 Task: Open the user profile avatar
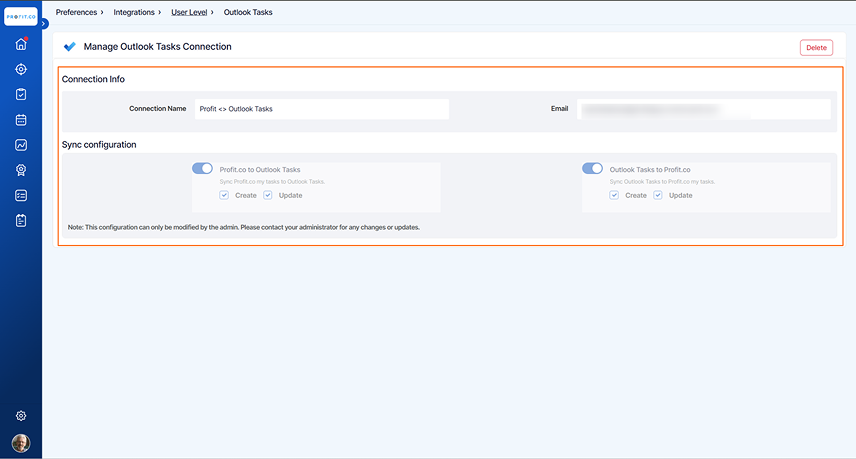coord(21,443)
